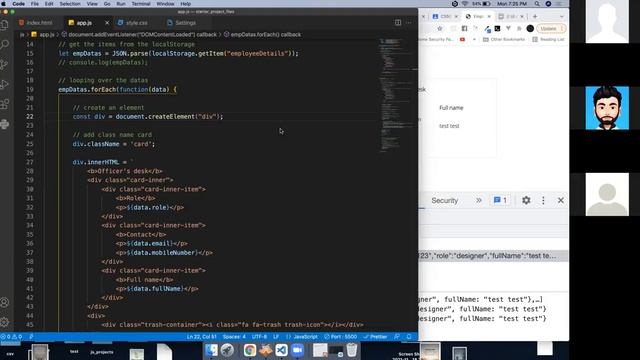640x360 pixels.
Task: Change end of line sequence LF
Action: tap(276, 337)
